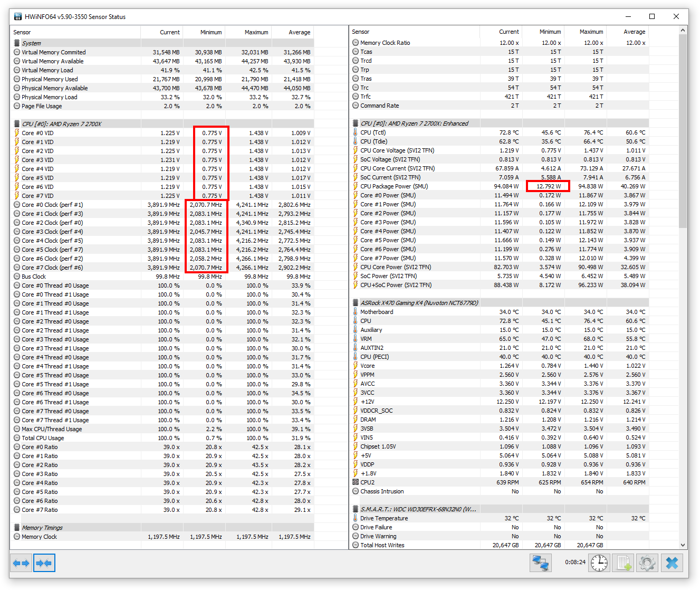Select the Total Host Writes row
The width and height of the screenshot is (700, 590).
[x=500, y=545]
